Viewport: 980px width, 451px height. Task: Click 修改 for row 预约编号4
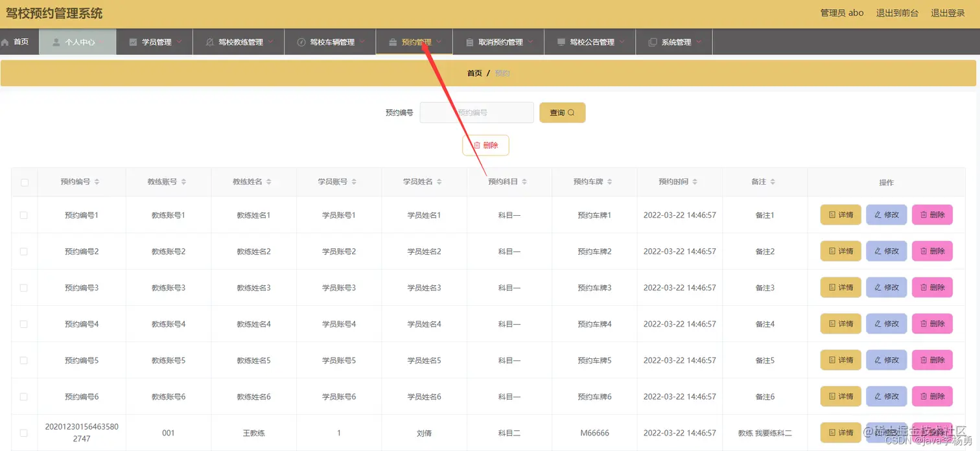(x=887, y=324)
